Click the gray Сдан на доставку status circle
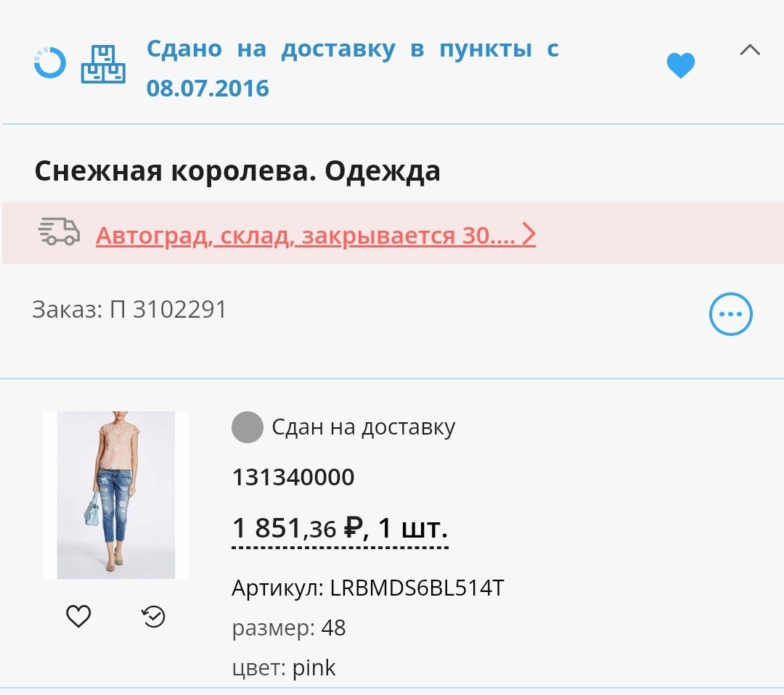Screen dimensions: 784x695 (x=248, y=427)
